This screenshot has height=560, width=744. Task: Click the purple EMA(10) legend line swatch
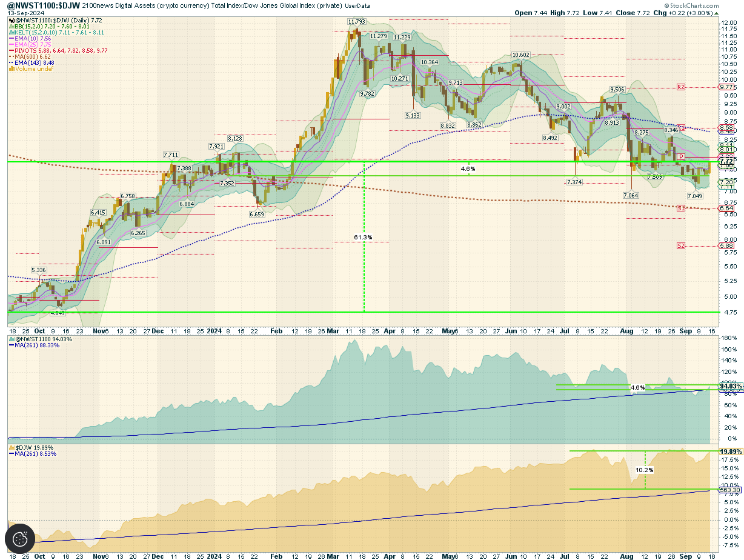click(x=11, y=39)
